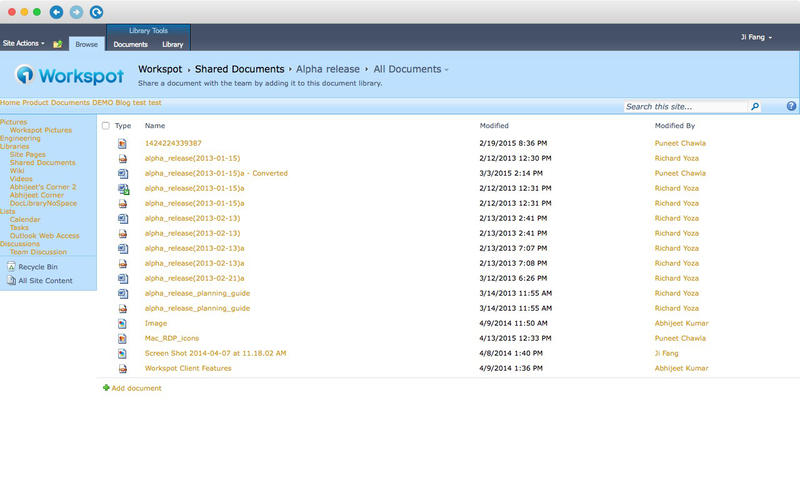Image resolution: width=800 pixels, height=500 pixels.
Task: Click the Recycle Bin icon in sidebar
Action: [11, 267]
